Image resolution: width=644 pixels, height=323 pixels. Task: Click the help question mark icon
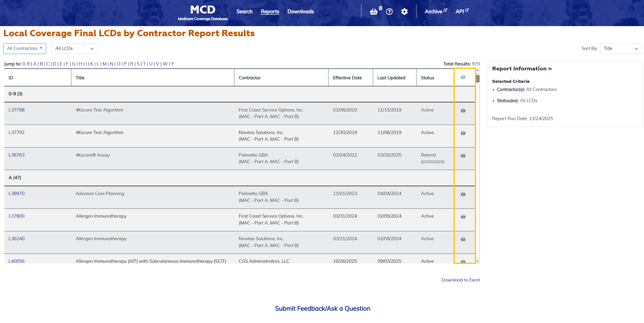[x=389, y=12]
